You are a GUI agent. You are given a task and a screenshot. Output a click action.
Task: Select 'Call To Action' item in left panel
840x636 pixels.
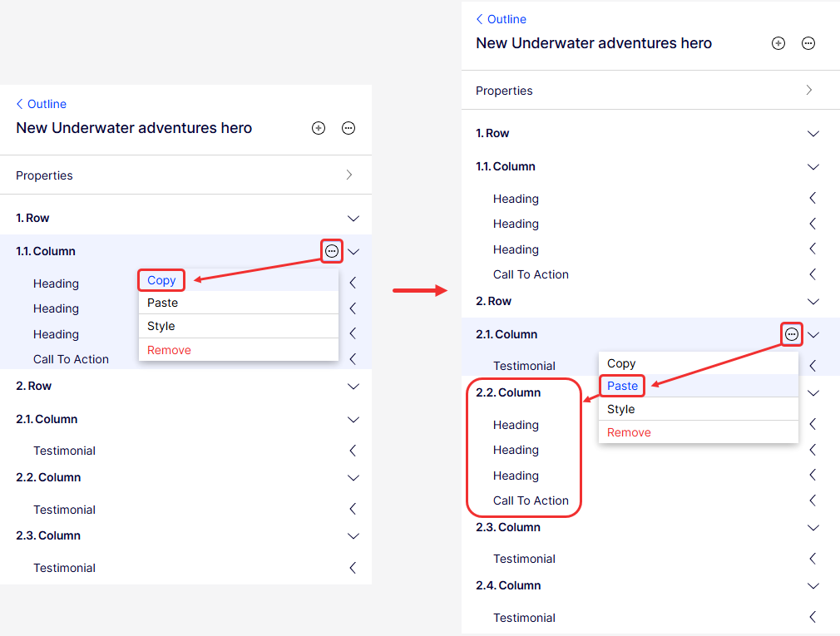(71, 359)
